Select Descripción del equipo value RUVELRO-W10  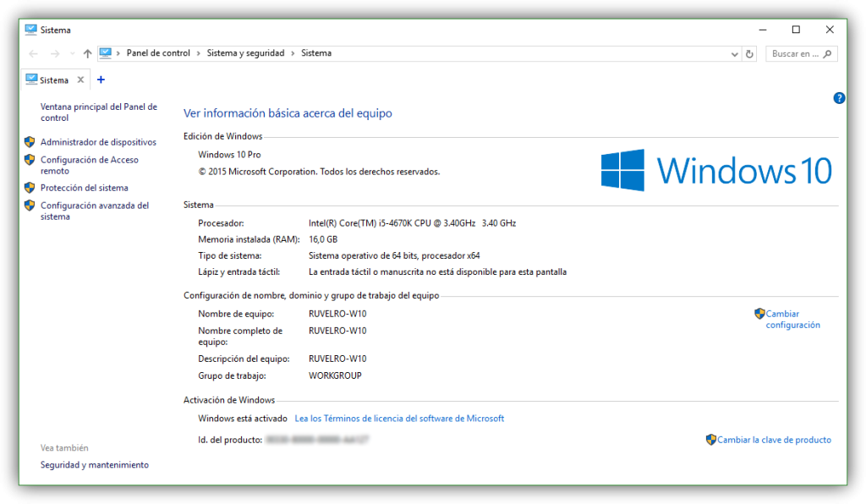coord(337,359)
